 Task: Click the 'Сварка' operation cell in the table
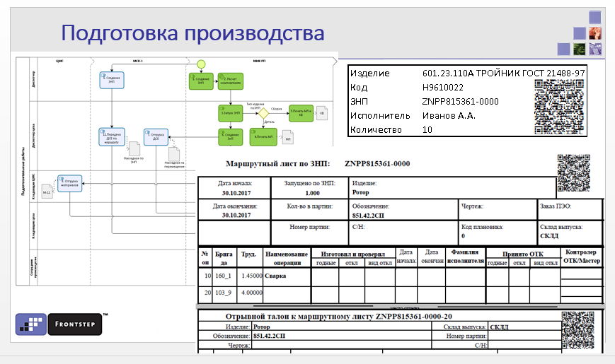coord(287,276)
